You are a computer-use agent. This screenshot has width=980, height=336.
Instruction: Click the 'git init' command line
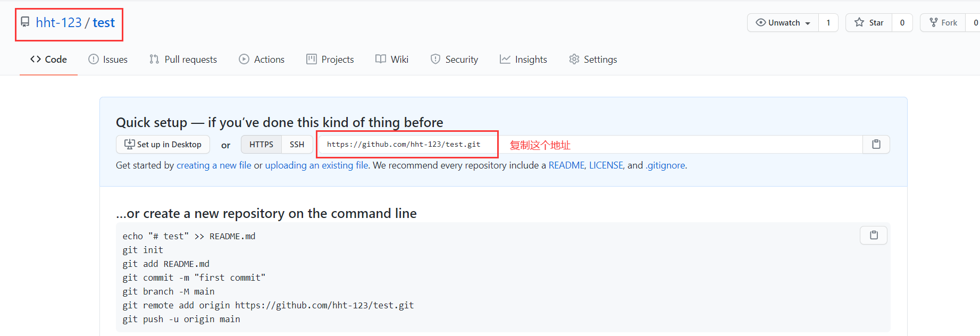(143, 250)
